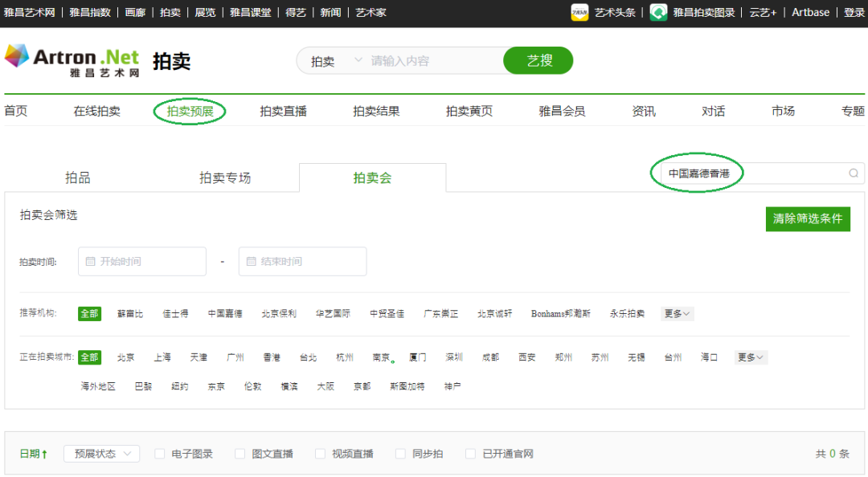Image resolution: width=868 pixels, height=477 pixels.
Task: Click the calendar icon in 结束时间 field
Action: click(252, 261)
